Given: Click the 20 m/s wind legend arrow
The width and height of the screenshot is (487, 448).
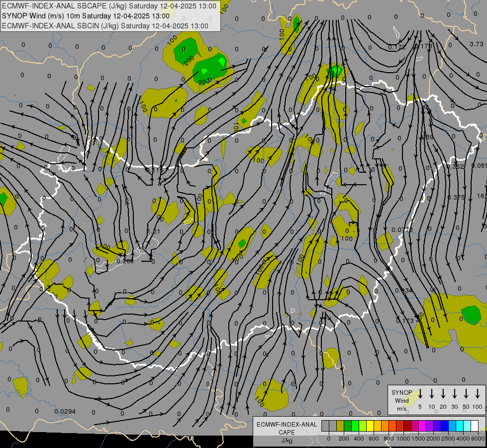Looking at the screenshot, I should [443, 394].
